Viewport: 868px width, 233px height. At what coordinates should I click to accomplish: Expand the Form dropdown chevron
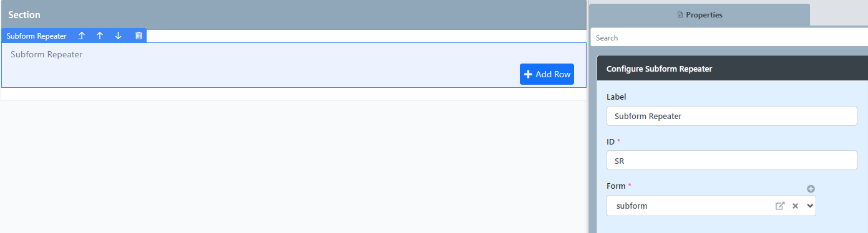click(810, 206)
